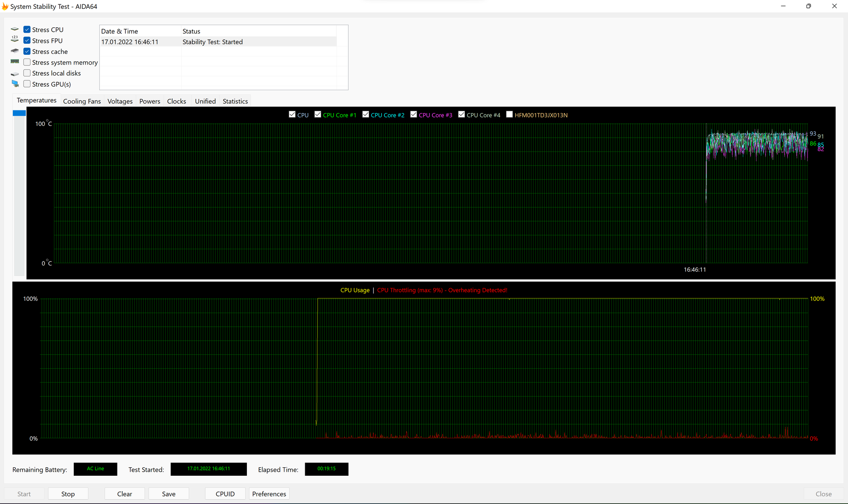
Task: Toggle Stress CPU checkbox on
Action: pos(27,30)
